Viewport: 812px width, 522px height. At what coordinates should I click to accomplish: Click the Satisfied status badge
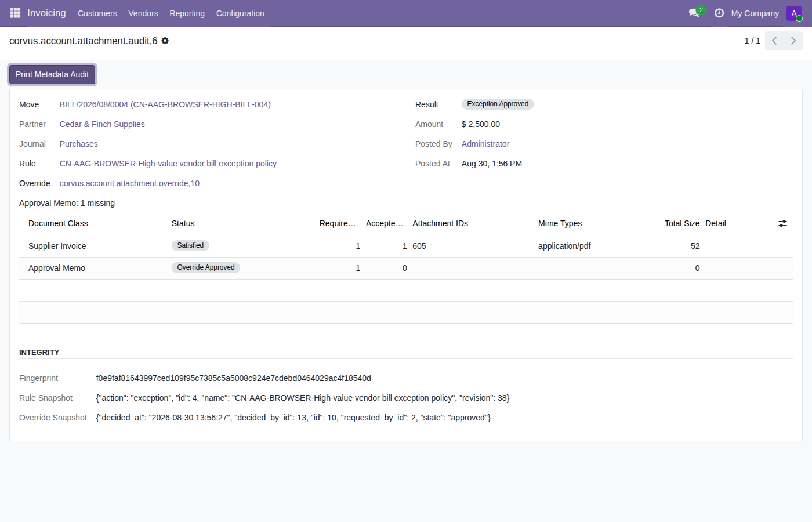(x=190, y=245)
